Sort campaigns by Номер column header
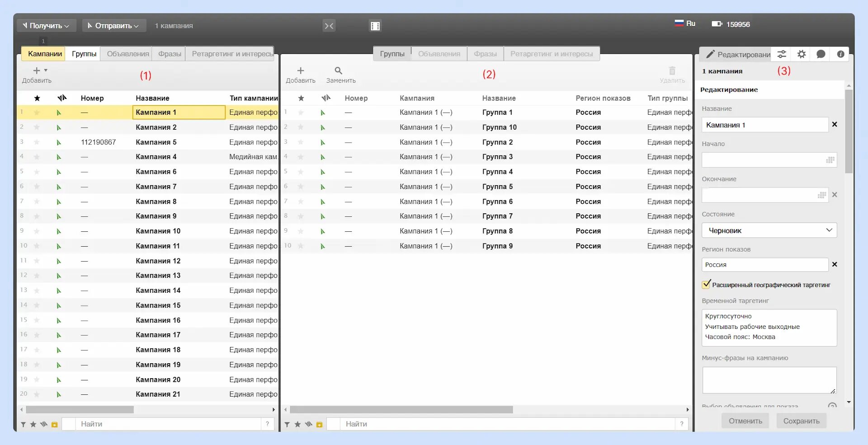 pos(92,98)
